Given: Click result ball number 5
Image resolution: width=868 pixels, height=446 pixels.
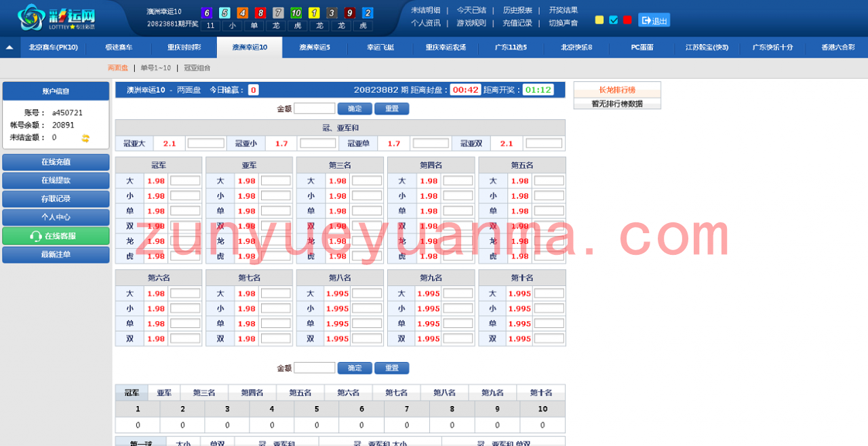Looking at the screenshot, I should (224, 13).
